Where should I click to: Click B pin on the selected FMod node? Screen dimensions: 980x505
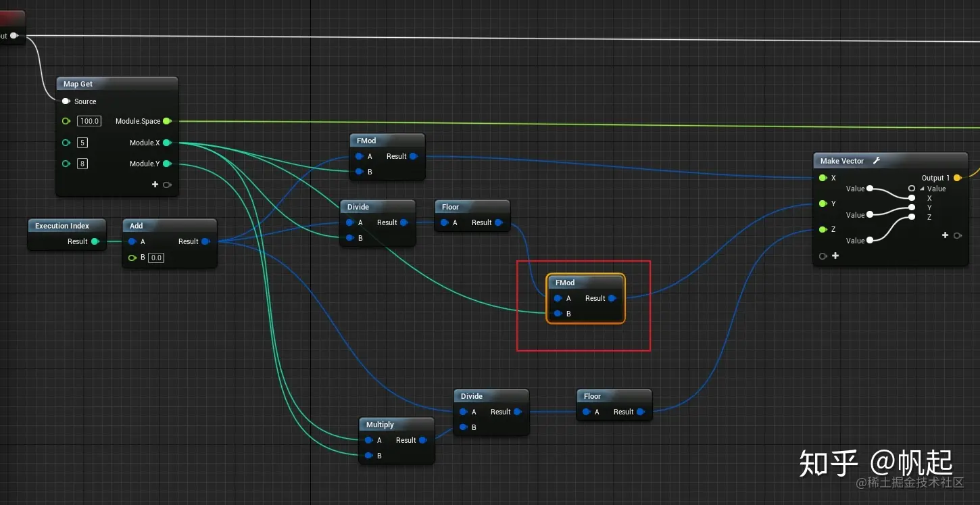pos(558,314)
